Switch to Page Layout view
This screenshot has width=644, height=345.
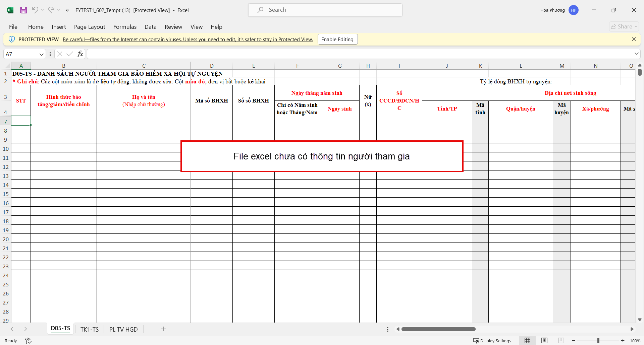pyautogui.click(x=544, y=341)
